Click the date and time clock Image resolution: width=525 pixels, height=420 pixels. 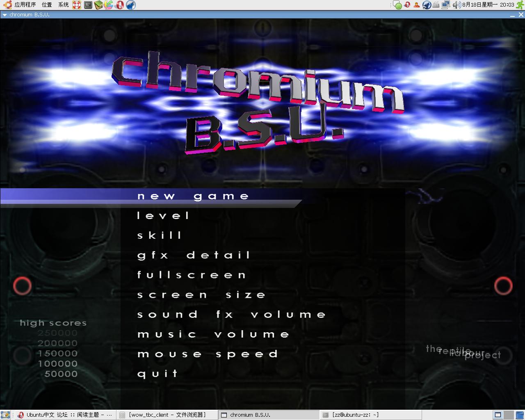pyautogui.click(x=488, y=5)
